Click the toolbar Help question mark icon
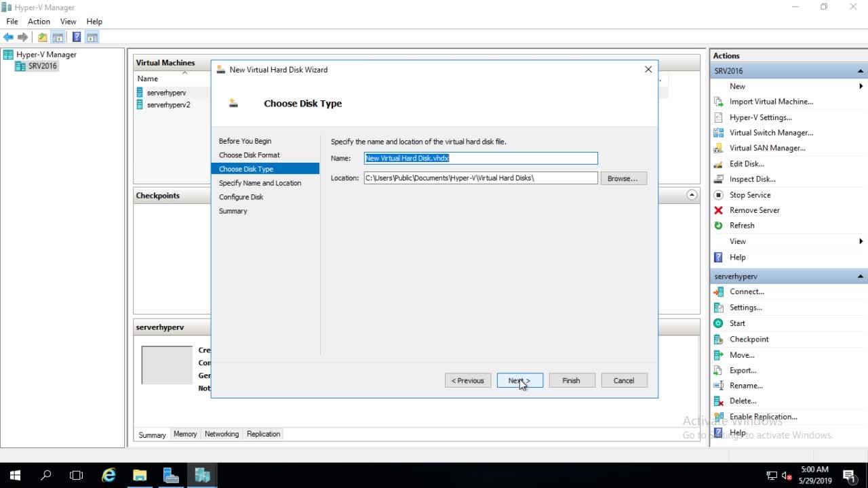 77,37
